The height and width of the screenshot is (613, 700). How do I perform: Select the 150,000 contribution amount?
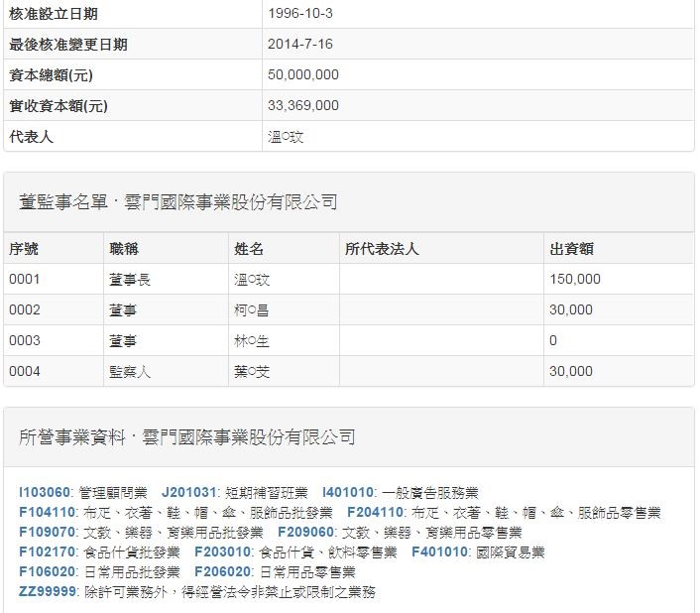click(x=575, y=279)
